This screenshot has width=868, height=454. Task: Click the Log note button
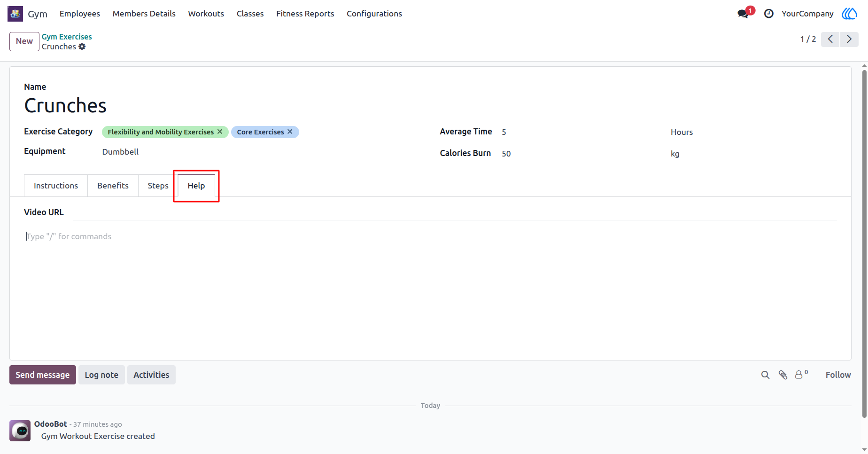point(101,375)
